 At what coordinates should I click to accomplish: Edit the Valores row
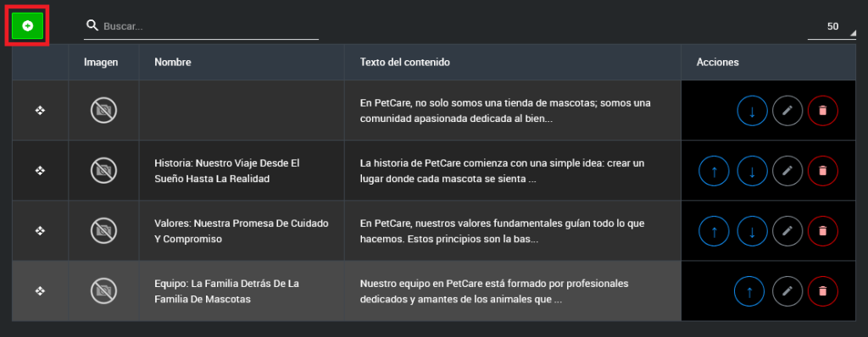[x=787, y=231]
